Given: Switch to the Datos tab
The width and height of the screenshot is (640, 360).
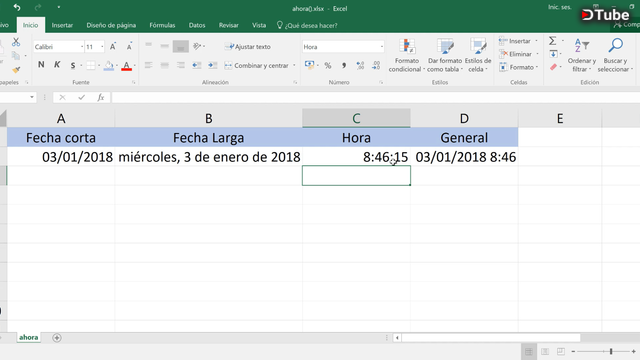Looking at the screenshot, I should (x=197, y=25).
